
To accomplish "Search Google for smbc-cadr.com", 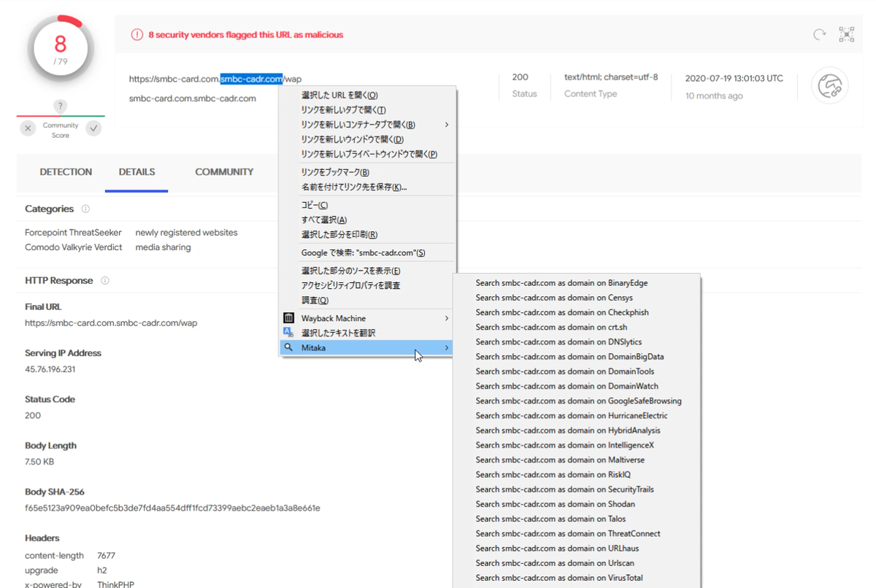I will tap(367, 252).
